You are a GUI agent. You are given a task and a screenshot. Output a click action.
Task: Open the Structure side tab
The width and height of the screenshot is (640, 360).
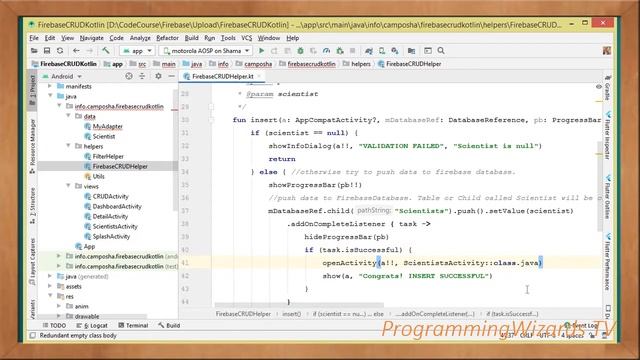pos(33,205)
